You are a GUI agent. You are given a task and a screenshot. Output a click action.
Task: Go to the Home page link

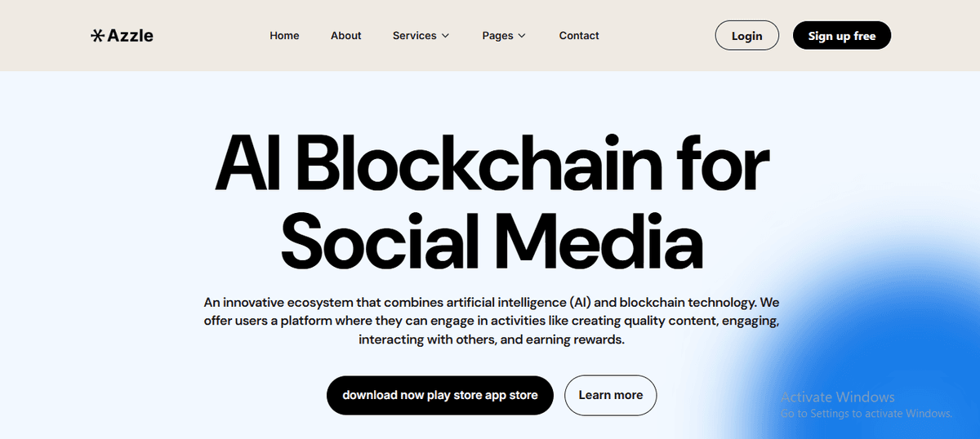coord(284,36)
